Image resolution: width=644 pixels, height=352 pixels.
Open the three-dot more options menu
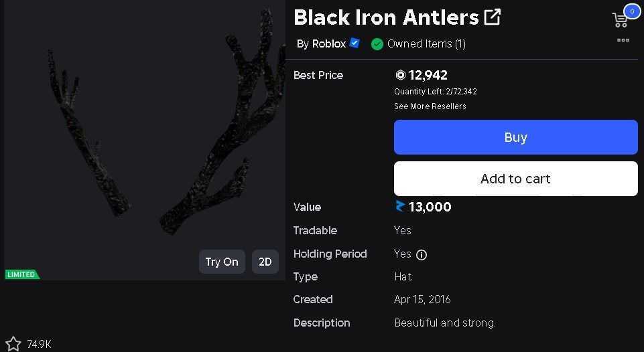(623, 39)
